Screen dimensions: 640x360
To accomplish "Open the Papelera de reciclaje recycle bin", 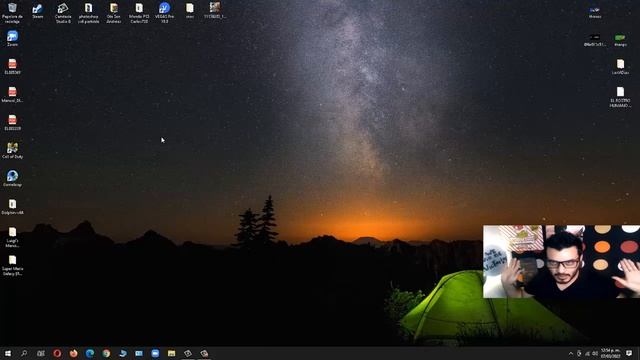I will 12,13.
